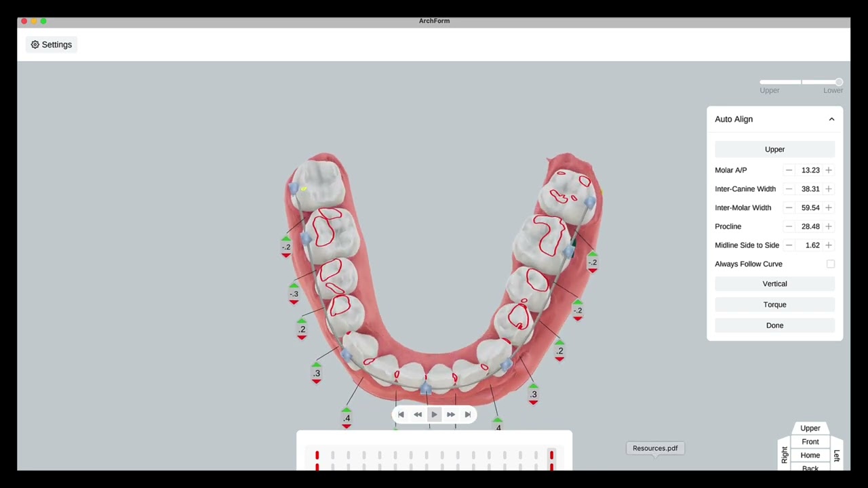
Task: Click the -.3 interproximal spacing label
Action: pos(294,294)
